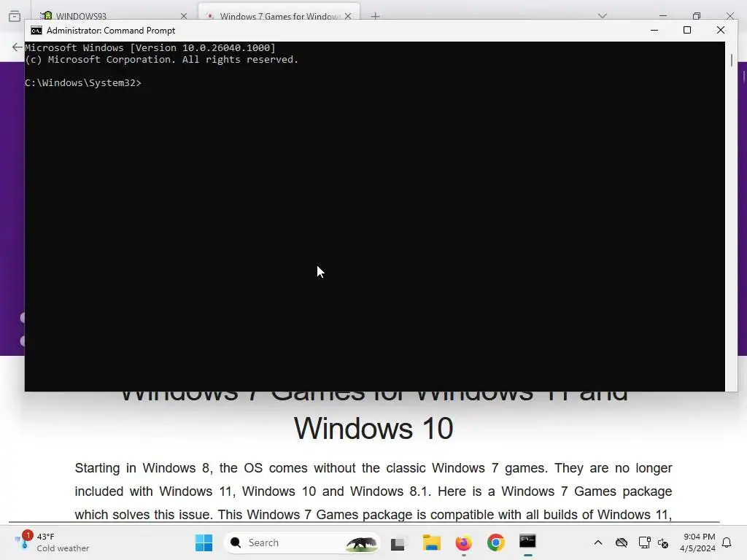Viewport: 747px width, 560px height.
Task: Expand the browser tab list chevron
Action: pos(602,16)
